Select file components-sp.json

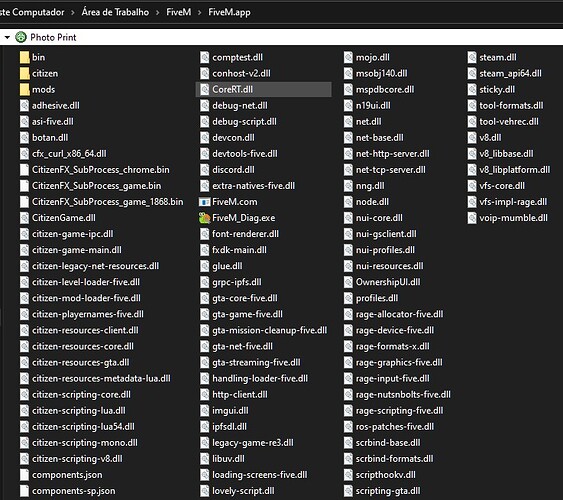click(74, 491)
